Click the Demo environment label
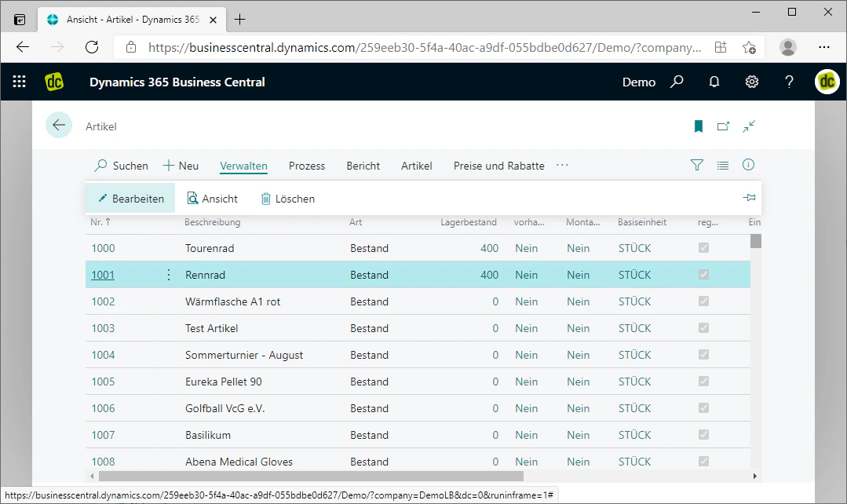 coord(638,82)
